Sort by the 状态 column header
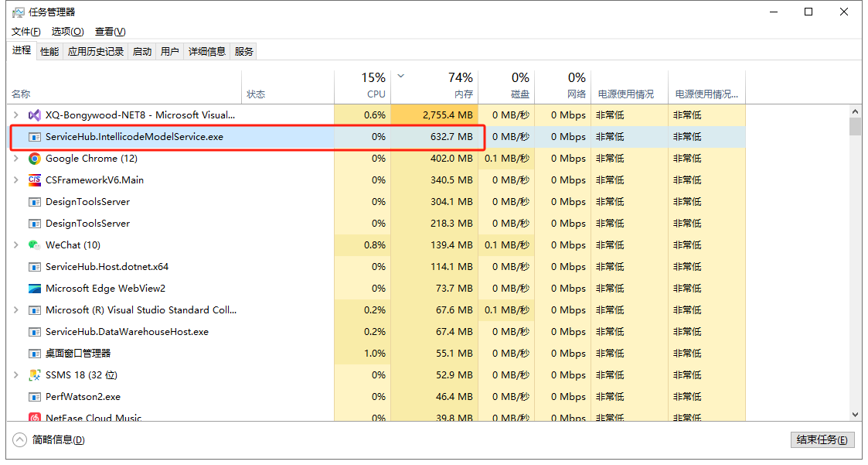The image size is (868, 465). 288,87
